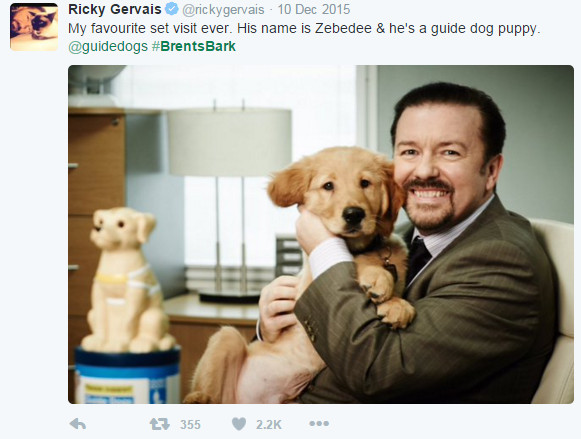The height and width of the screenshot is (439, 581).
Task: Click the toy dog figurine in the photo
Action: pos(126,280)
